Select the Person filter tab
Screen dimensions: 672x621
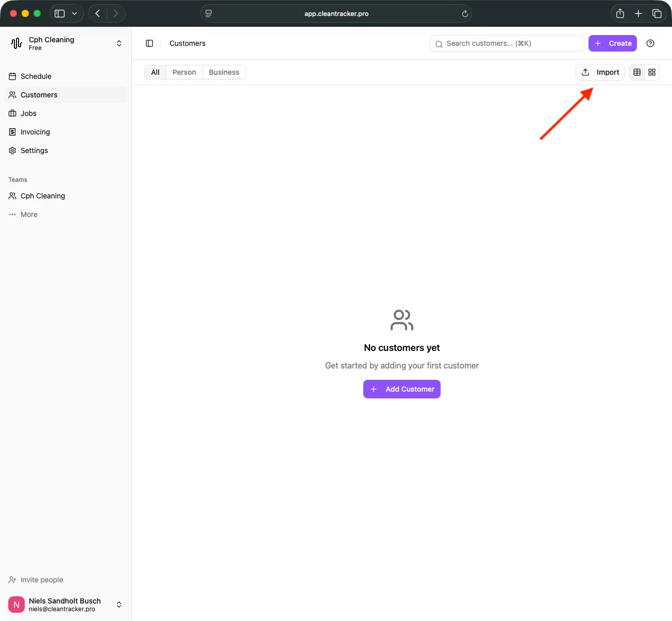(184, 72)
